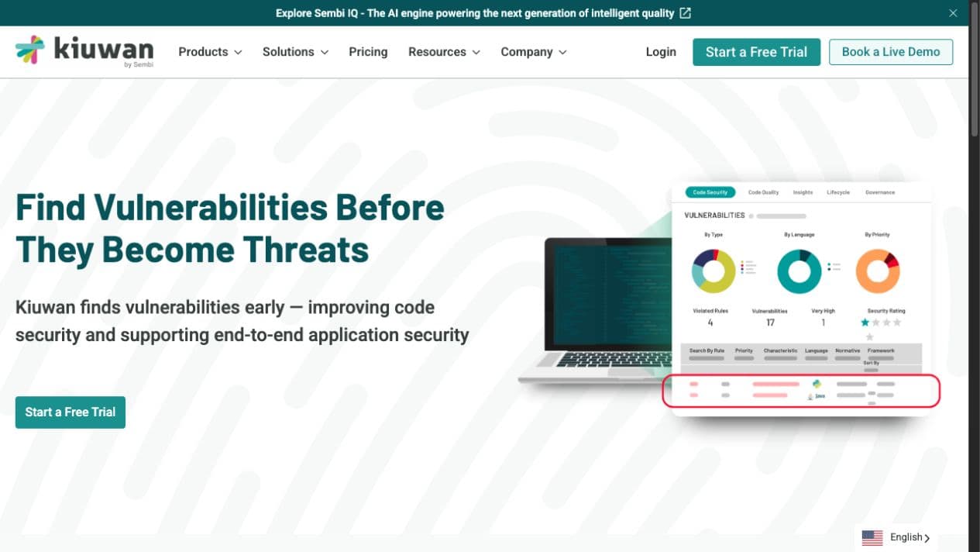The width and height of the screenshot is (980, 552).
Task: Click the Vulnerabilities count 17
Action: coord(770,323)
